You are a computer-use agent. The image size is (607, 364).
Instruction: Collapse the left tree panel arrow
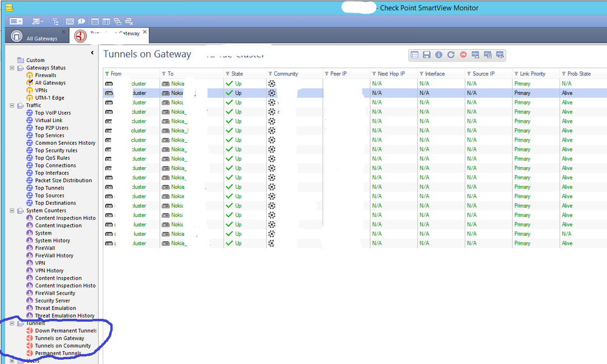coord(92,53)
